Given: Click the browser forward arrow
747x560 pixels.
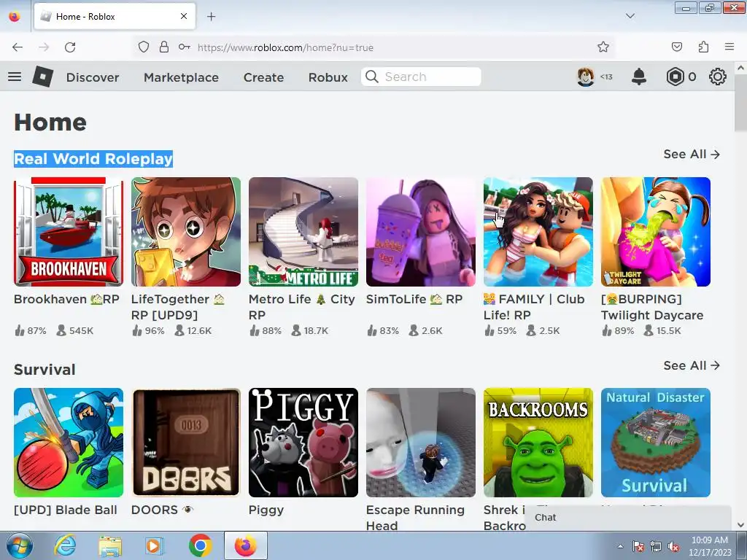Looking at the screenshot, I should pyautogui.click(x=44, y=47).
